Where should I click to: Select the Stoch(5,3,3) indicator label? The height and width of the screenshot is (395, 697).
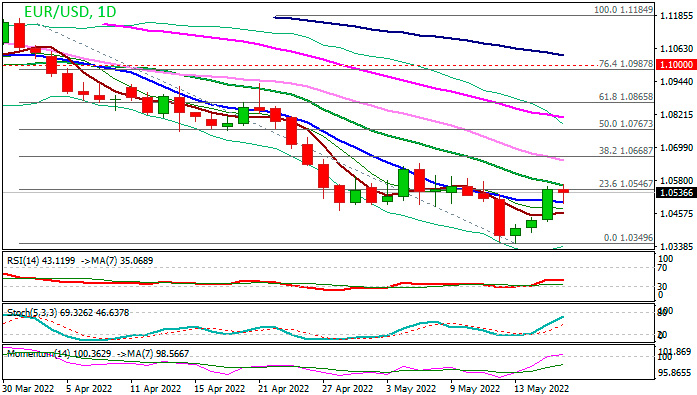[68, 313]
